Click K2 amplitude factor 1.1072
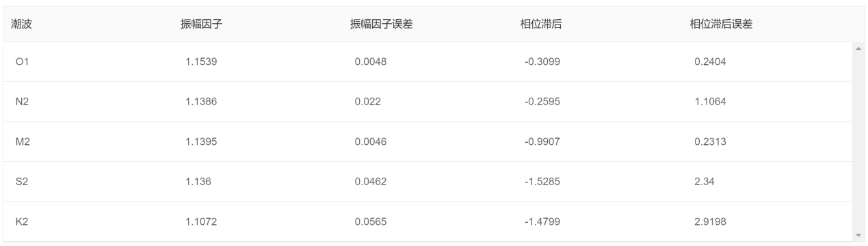 (201, 221)
